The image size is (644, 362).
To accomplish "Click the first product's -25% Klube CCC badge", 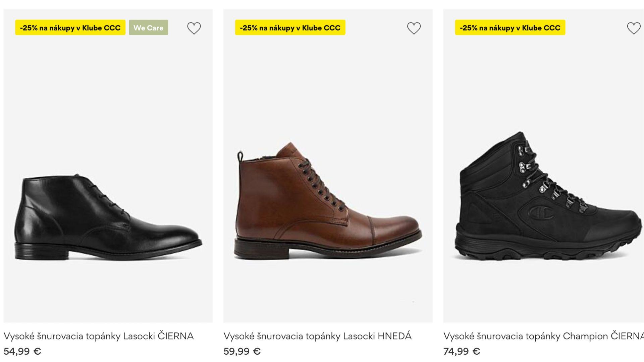I will point(70,28).
